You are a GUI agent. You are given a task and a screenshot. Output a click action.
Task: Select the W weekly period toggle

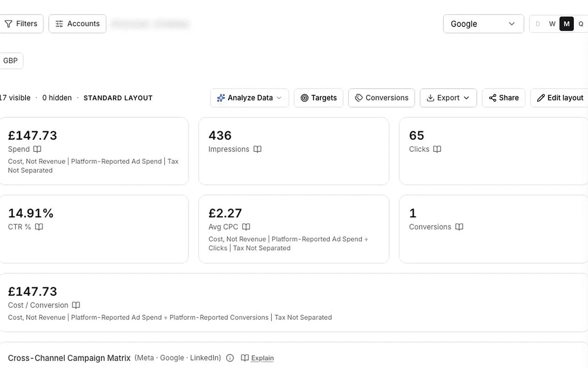[x=552, y=24]
